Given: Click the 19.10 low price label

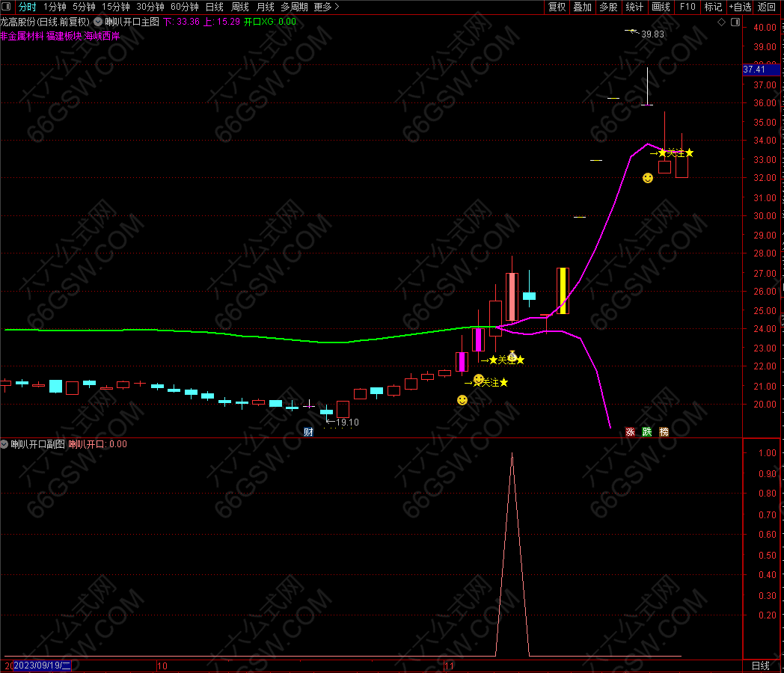Looking at the screenshot, I should [347, 422].
